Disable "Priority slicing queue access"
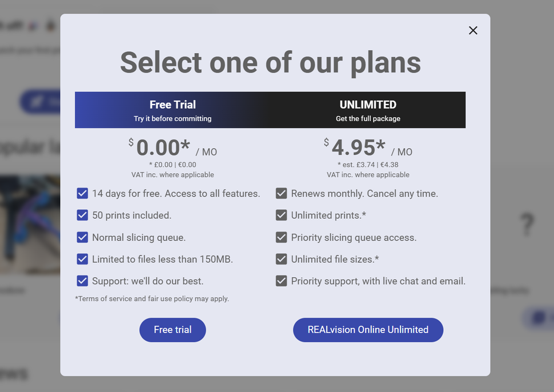The width and height of the screenshot is (554, 392). 281,237
